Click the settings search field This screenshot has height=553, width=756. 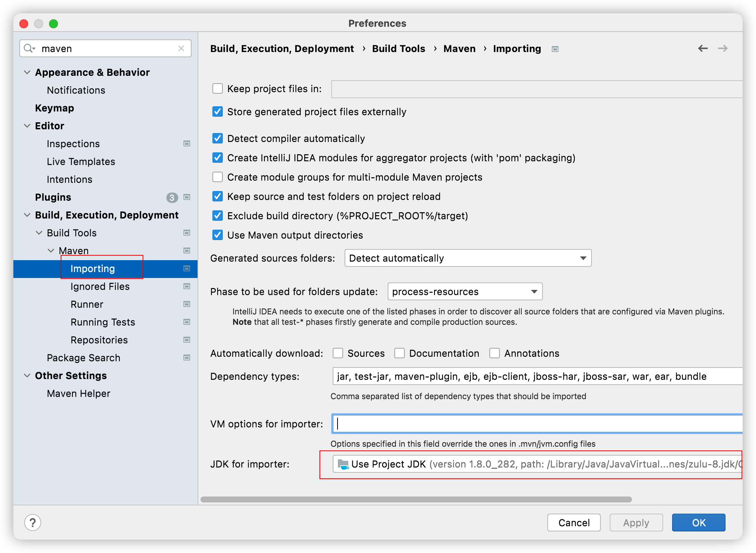click(x=105, y=48)
